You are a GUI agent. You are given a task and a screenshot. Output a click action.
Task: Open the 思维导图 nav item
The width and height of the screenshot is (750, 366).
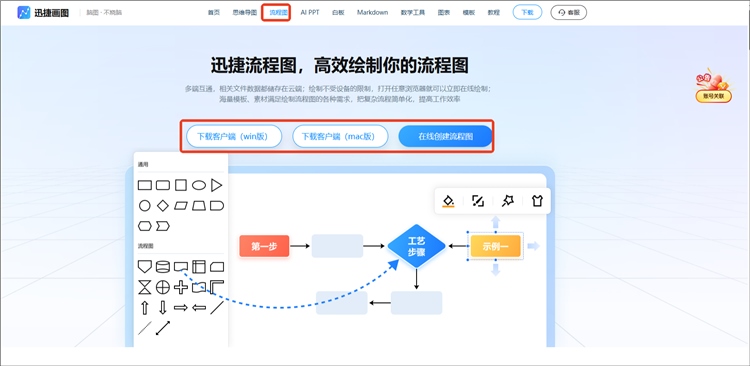(244, 12)
